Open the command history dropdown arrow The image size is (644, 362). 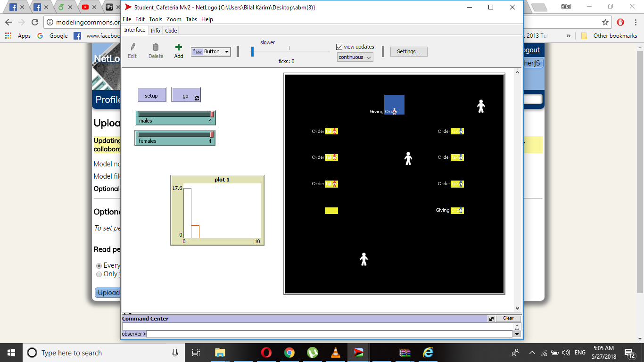pyautogui.click(x=517, y=334)
